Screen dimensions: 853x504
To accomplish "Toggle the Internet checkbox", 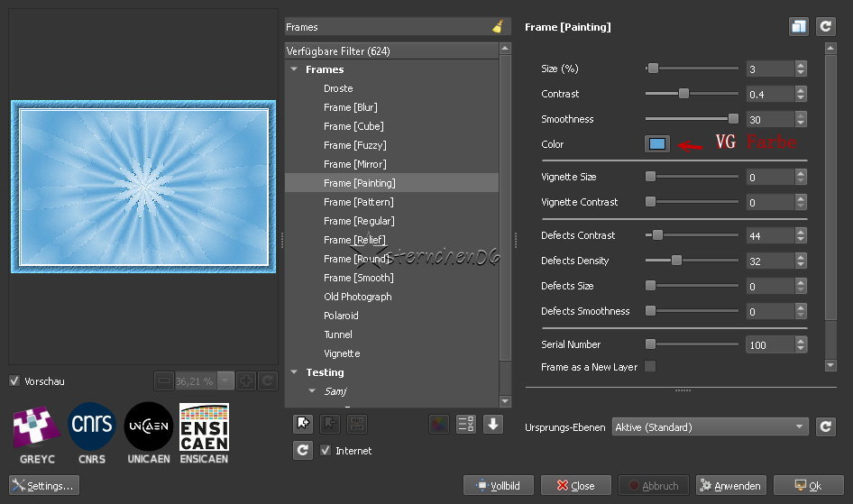I will point(326,451).
